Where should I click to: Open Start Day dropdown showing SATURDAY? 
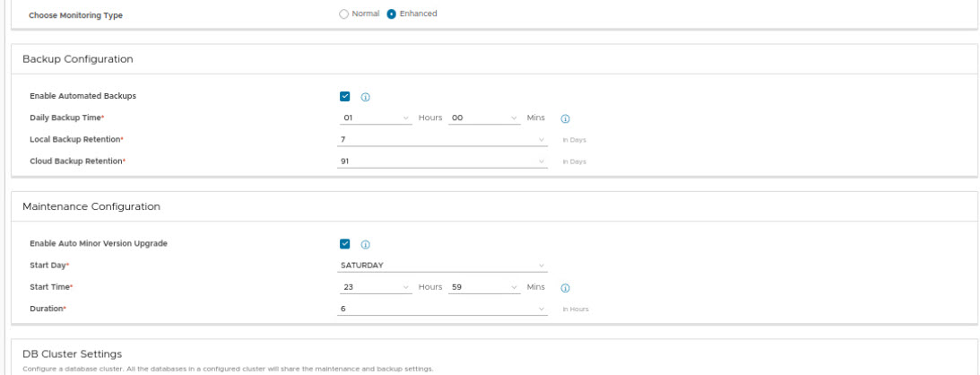443,265
